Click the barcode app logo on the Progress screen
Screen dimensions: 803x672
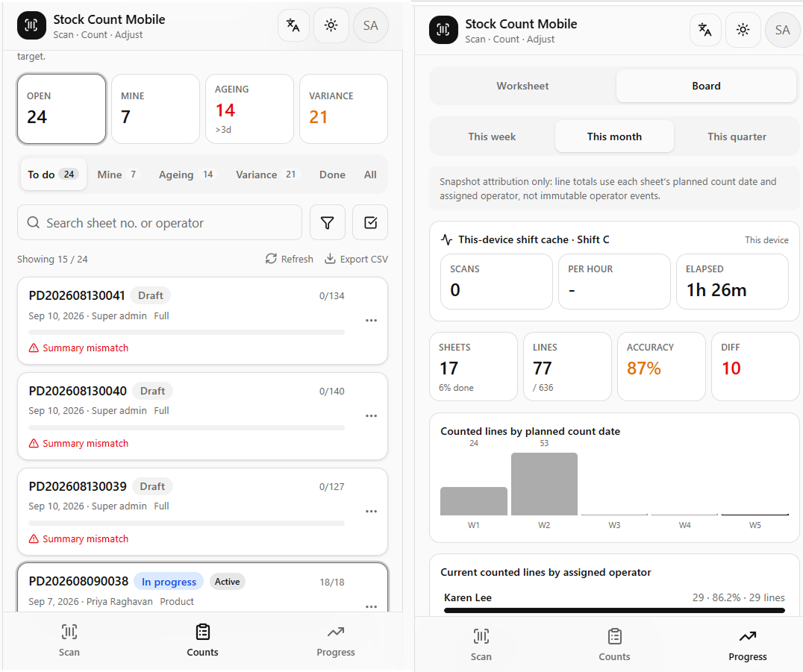click(443, 30)
